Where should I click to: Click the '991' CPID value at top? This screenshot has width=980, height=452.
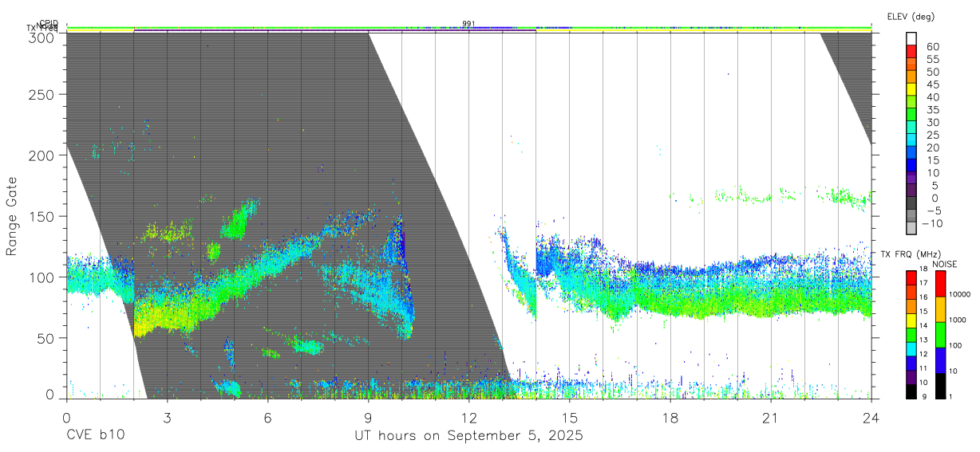(468, 24)
